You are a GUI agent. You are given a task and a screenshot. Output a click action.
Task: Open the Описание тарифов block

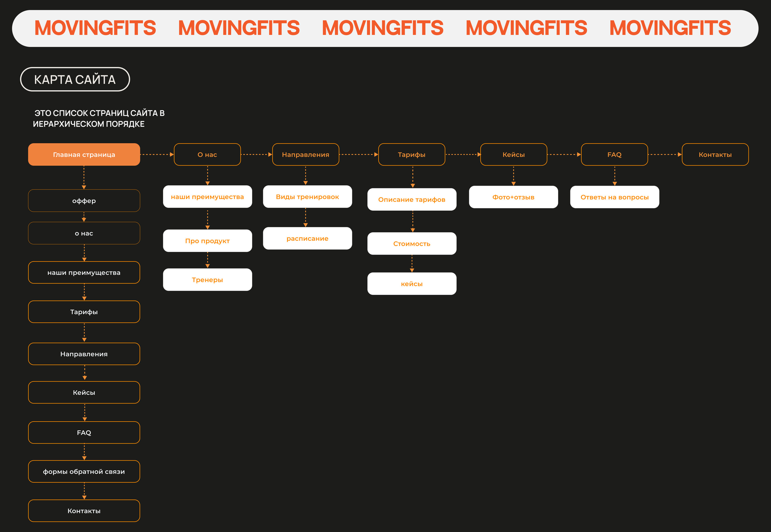[x=412, y=199]
